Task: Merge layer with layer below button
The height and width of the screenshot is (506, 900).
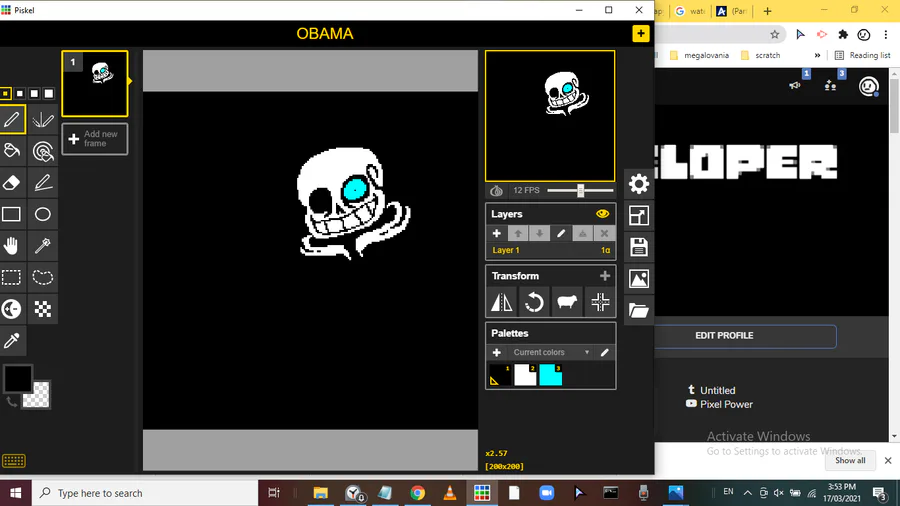Action: tap(583, 233)
